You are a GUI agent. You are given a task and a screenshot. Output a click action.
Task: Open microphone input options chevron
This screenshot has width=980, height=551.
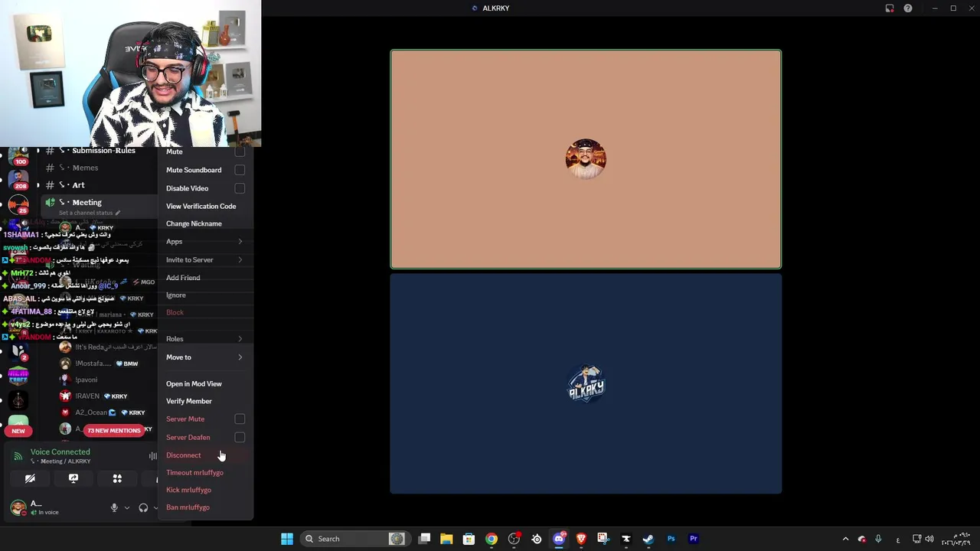click(127, 508)
